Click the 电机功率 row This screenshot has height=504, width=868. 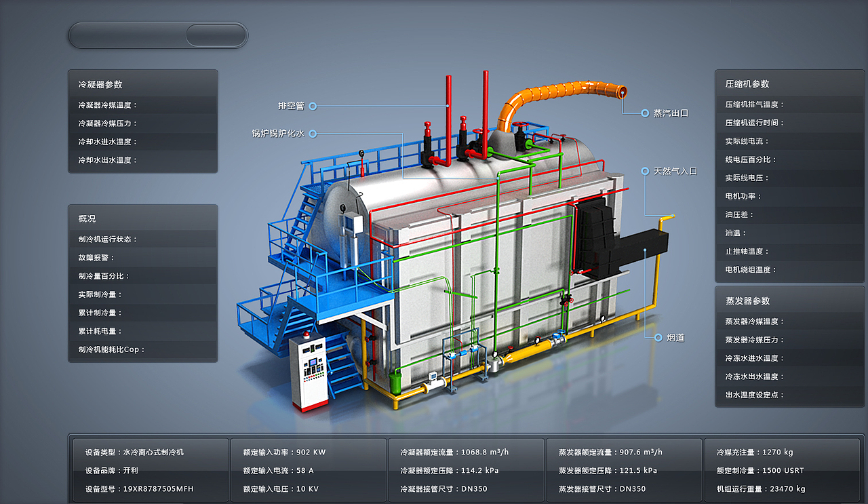click(x=789, y=196)
